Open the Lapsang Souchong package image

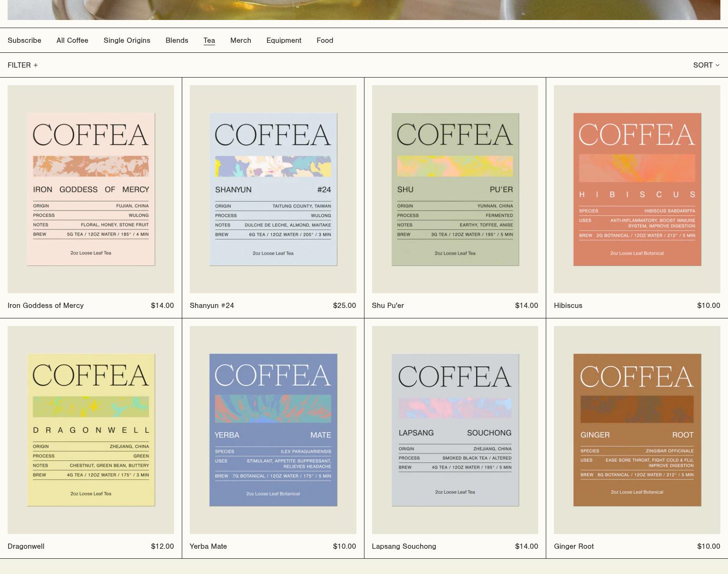(x=455, y=430)
